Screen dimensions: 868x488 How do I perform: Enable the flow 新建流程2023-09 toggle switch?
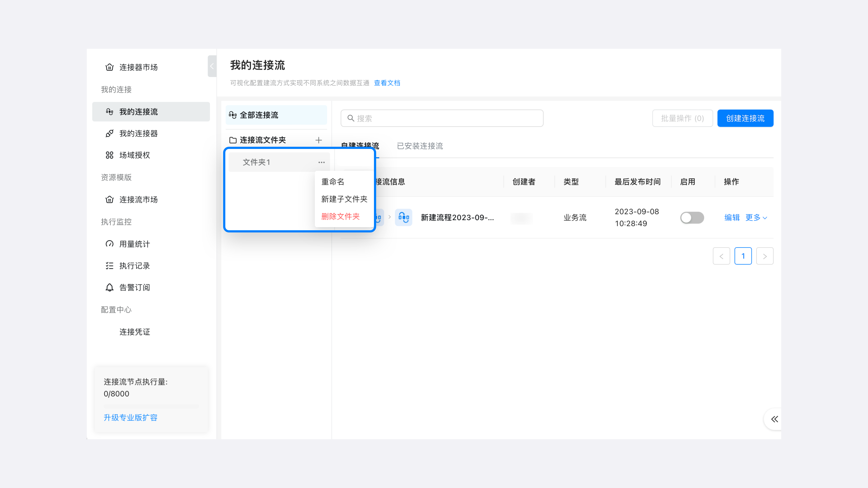coord(692,218)
